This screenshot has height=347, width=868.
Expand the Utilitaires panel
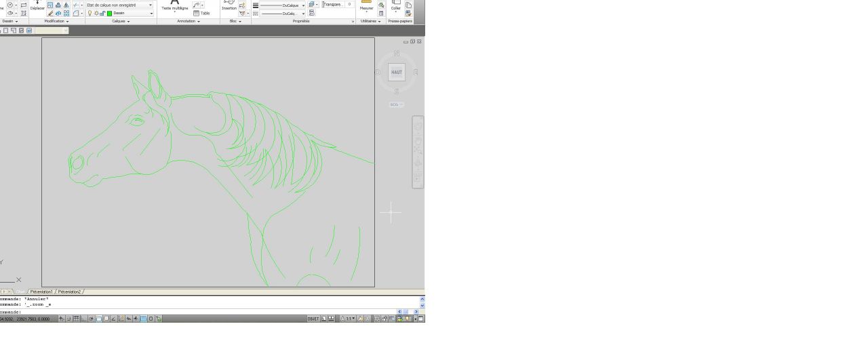[370, 21]
